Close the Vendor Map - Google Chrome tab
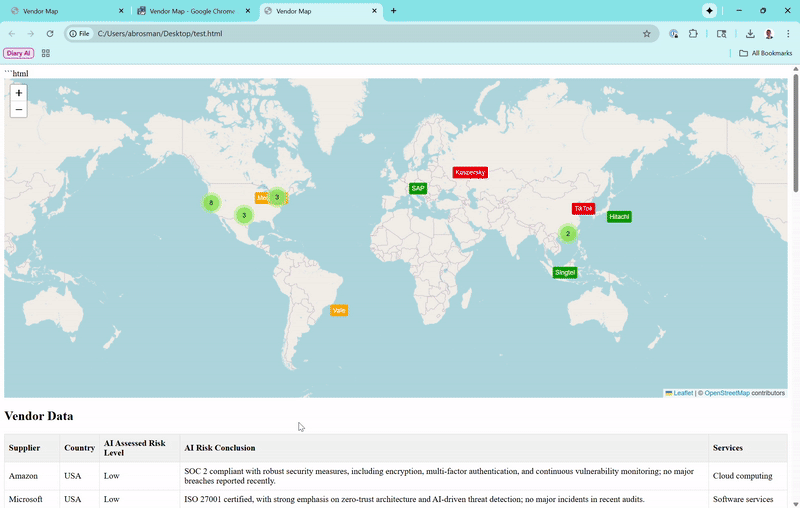This screenshot has width=800, height=508. [x=248, y=11]
